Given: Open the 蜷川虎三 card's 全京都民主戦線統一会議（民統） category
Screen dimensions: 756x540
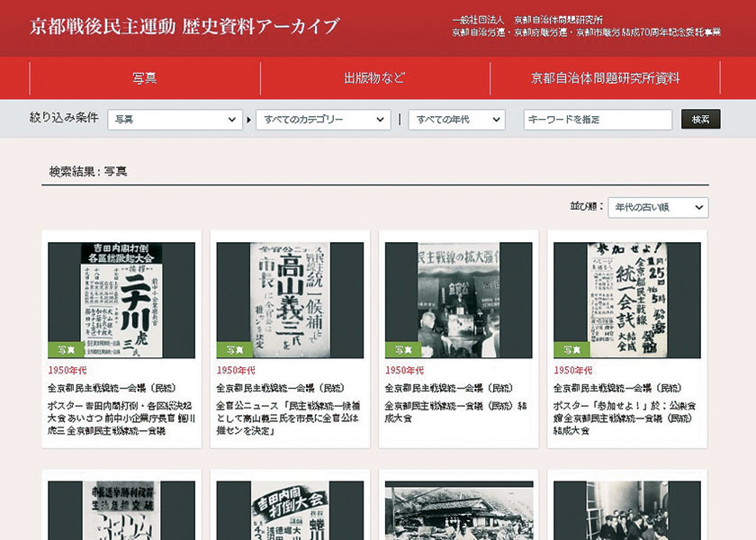Looking at the screenshot, I should click(x=112, y=388).
